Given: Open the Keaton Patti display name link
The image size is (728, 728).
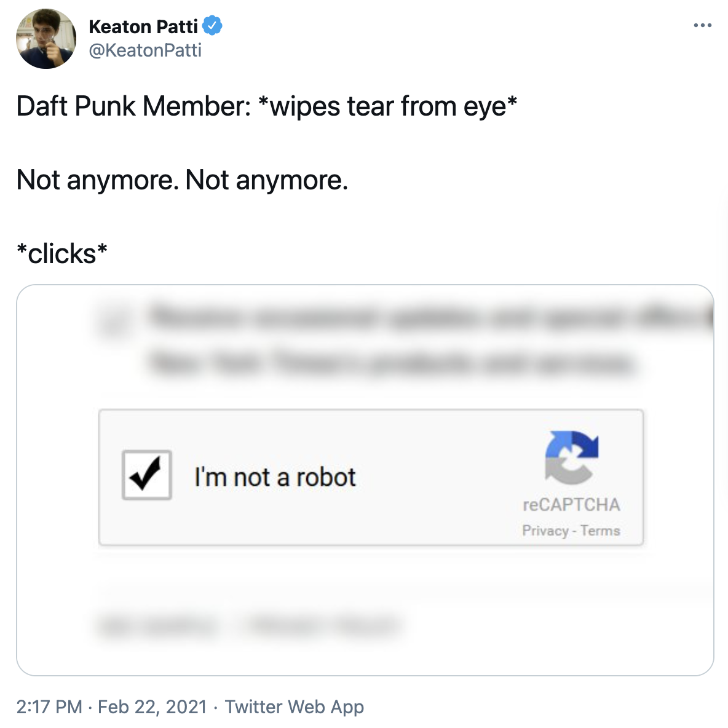Looking at the screenshot, I should 143,26.
